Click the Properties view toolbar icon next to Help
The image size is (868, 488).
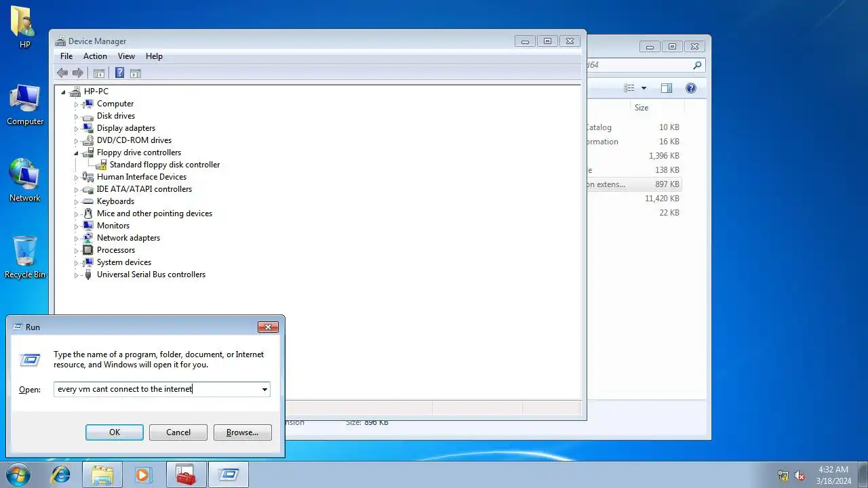[135, 73]
